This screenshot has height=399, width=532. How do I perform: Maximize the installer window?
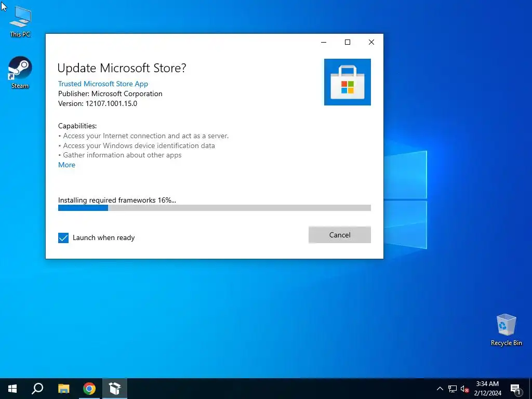tap(348, 42)
